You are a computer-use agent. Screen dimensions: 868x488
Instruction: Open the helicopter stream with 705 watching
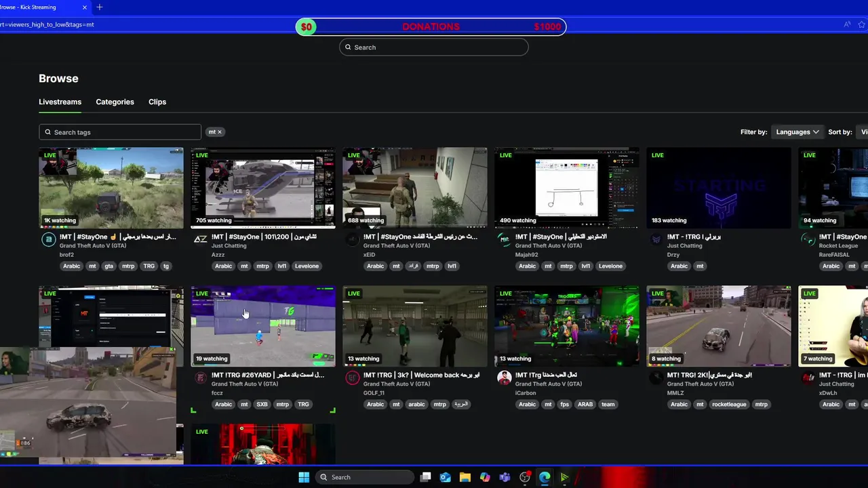point(263,188)
